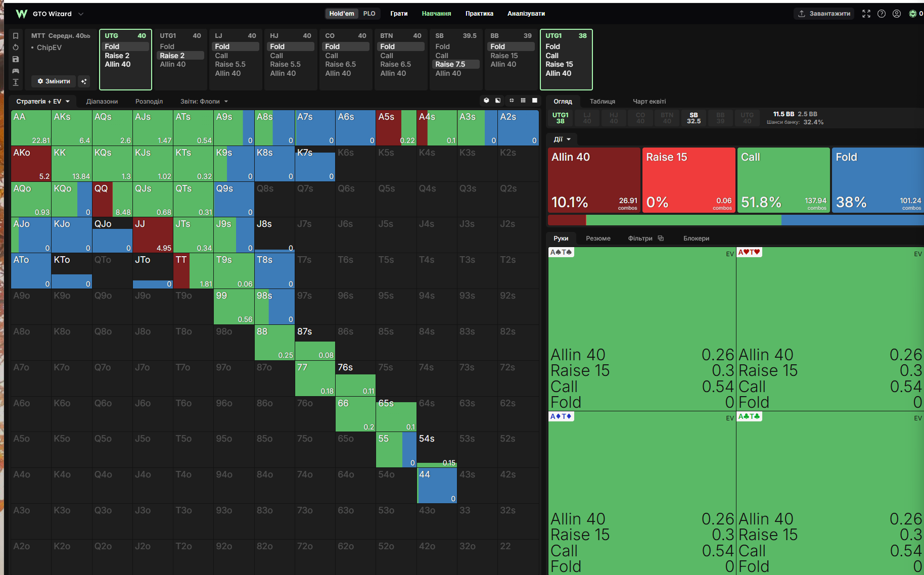The image size is (924, 575).
Task: Open the Практика menu item
Action: (479, 14)
